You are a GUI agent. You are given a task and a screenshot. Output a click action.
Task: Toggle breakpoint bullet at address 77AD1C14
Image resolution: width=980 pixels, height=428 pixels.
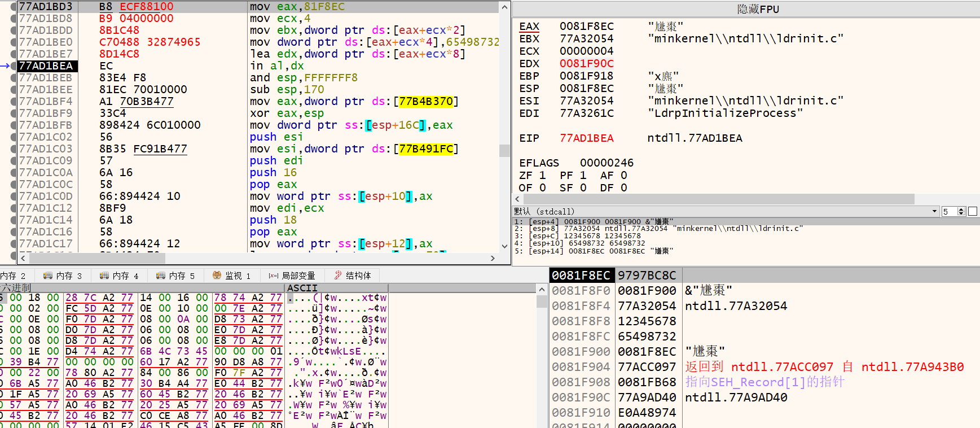point(14,220)
